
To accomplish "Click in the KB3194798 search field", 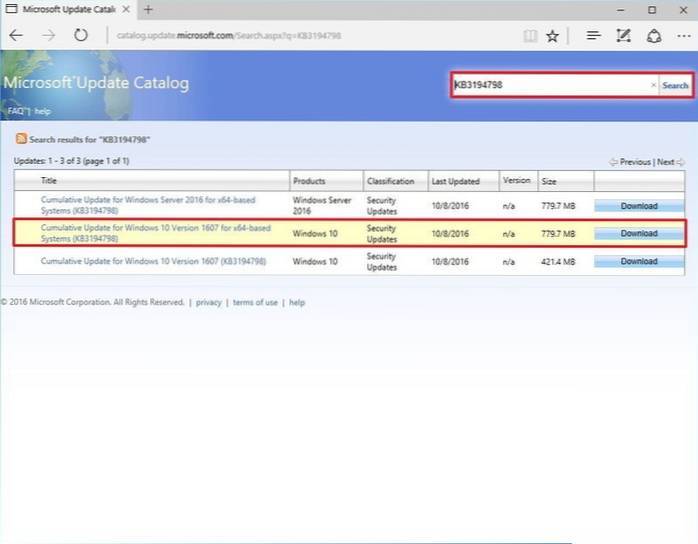I will (x=550, y=85).
